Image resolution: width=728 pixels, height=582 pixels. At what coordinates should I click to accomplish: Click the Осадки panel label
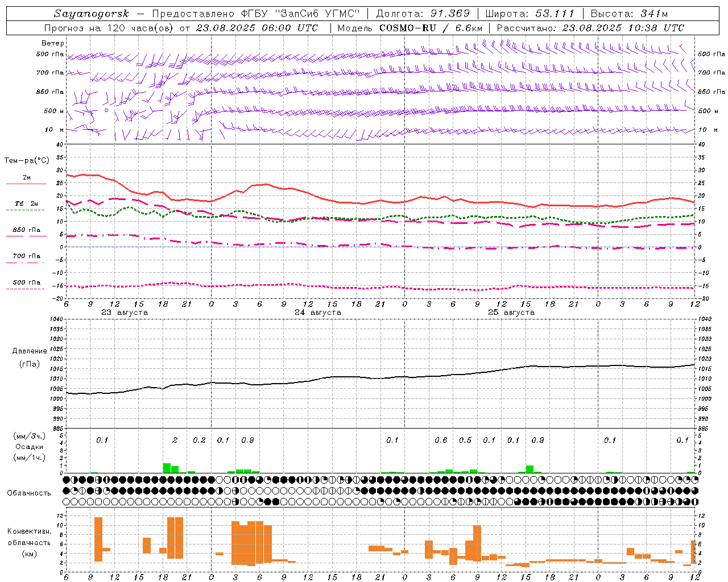30,447
